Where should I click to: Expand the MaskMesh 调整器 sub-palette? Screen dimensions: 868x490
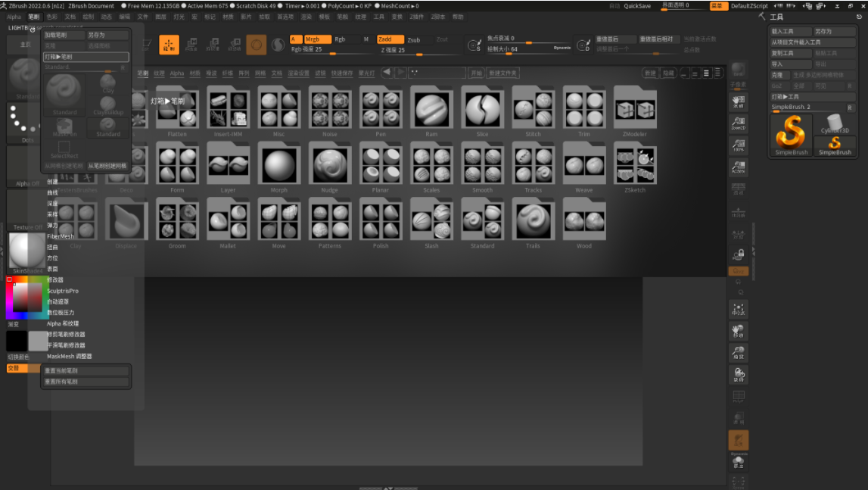click(x=69, y=357)
